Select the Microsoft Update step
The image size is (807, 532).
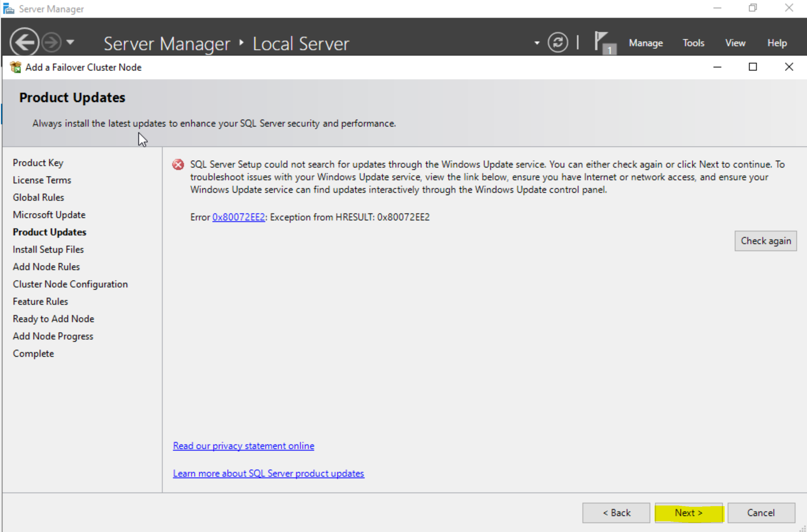tap(49, 215)
